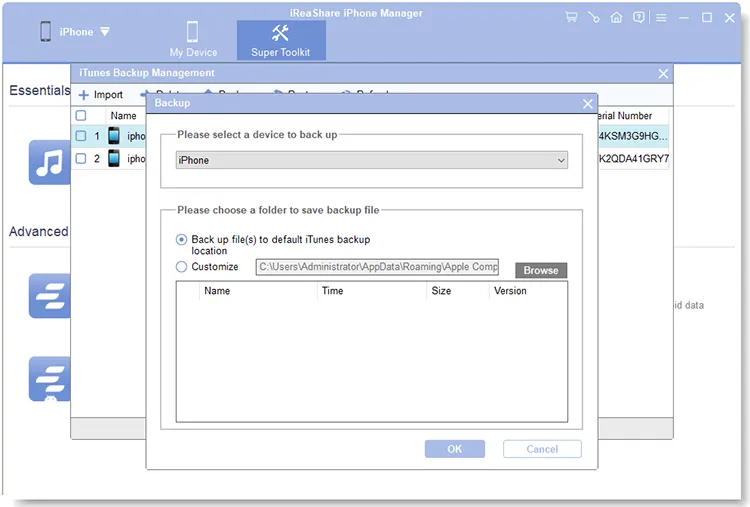Close the iTunes Backup Management window
750x507 pixels.
click(663, 74)
